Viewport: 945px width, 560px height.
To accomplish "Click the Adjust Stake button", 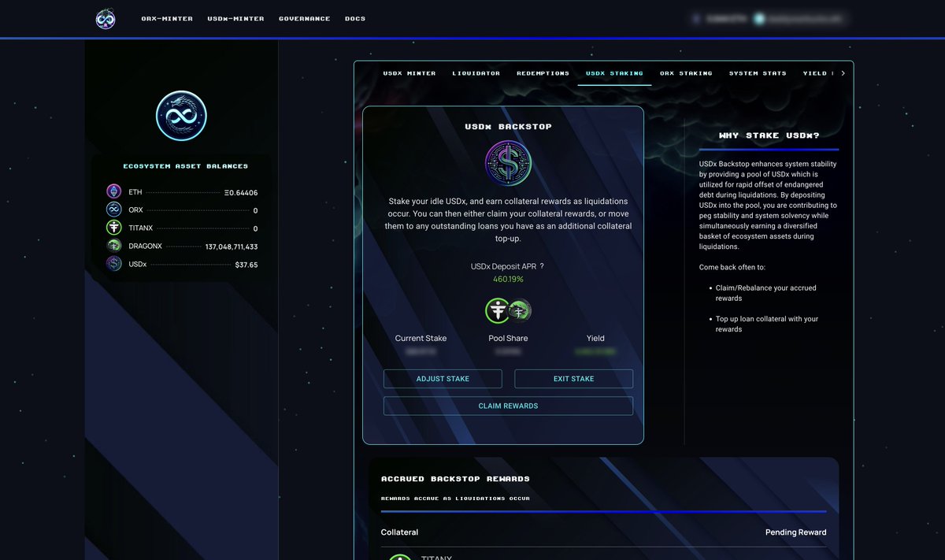I will coord(443,379).
